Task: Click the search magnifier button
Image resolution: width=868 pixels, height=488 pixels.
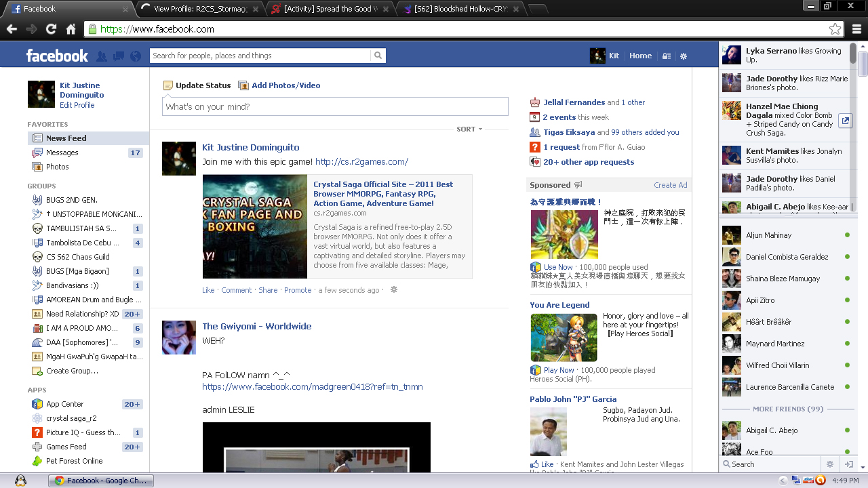Action: tap(378, 56)
